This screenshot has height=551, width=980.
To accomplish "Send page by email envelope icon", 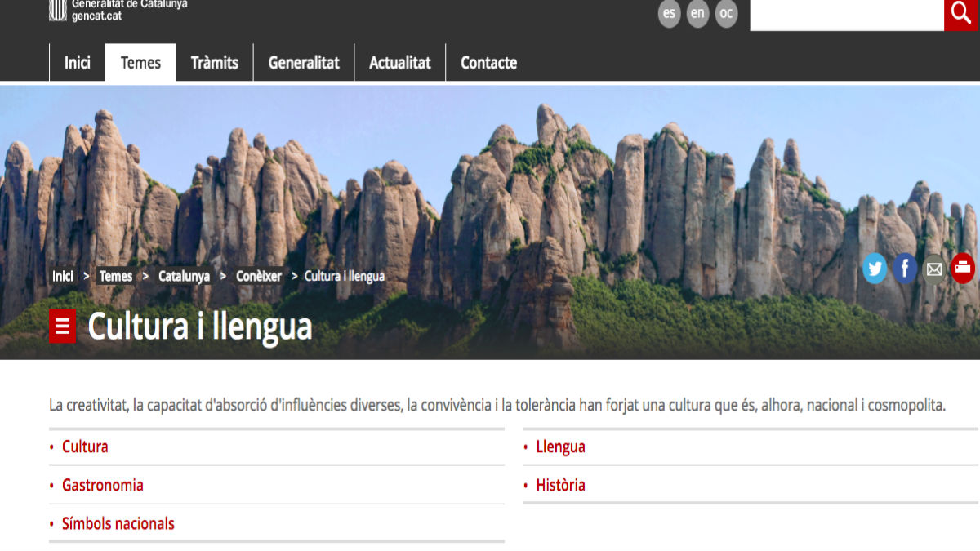I will pos(933,268).
